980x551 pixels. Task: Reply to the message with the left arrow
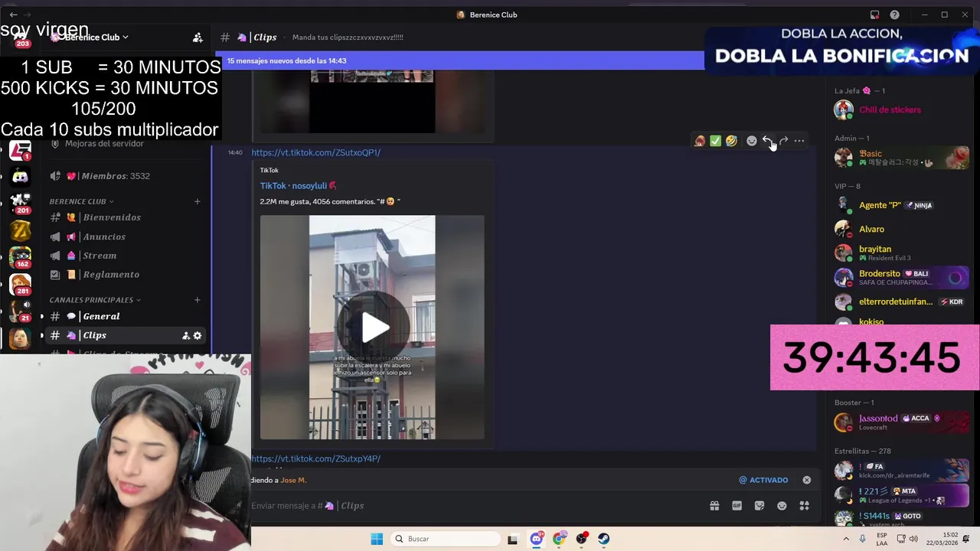pyautogui.click(x=767, y=141)
